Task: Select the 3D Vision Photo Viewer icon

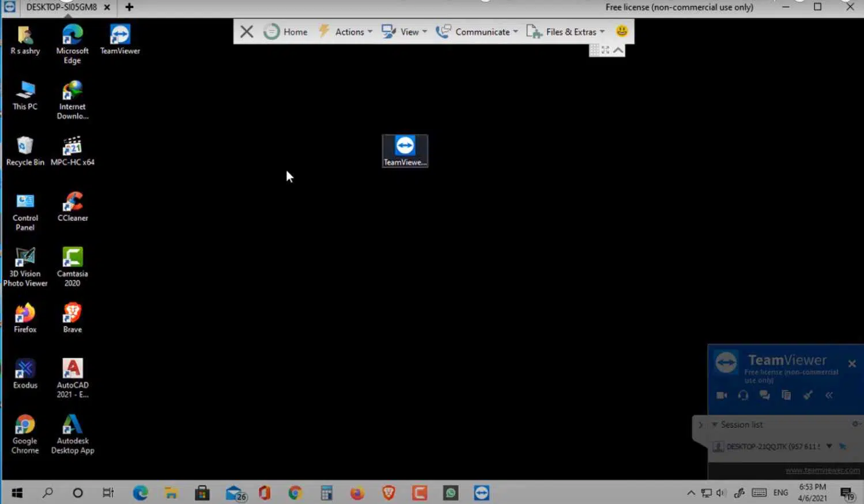Action: pos(25,267)
